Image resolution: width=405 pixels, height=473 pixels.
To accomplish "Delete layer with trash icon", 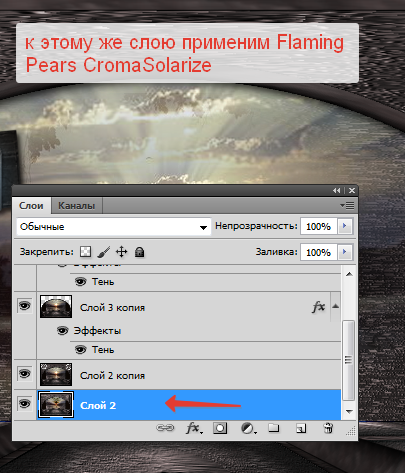I will [x=328, y=428].
